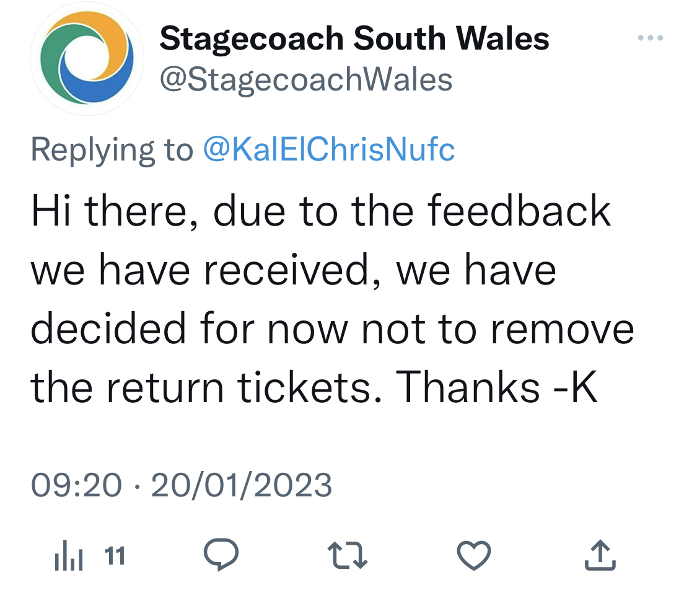This screenshot has width=697, height=616.
Task: Open Stagecoach South Wales profile name
Action: (354, 38)
